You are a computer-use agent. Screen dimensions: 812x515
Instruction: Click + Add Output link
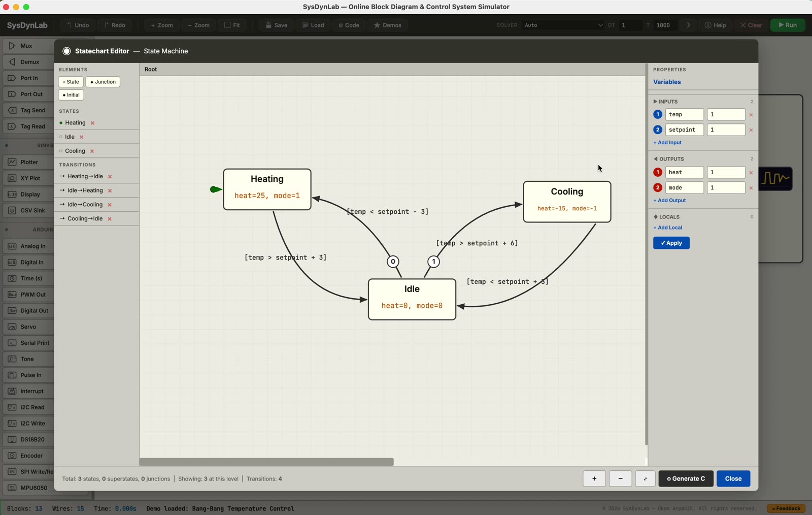click(669, 201)
